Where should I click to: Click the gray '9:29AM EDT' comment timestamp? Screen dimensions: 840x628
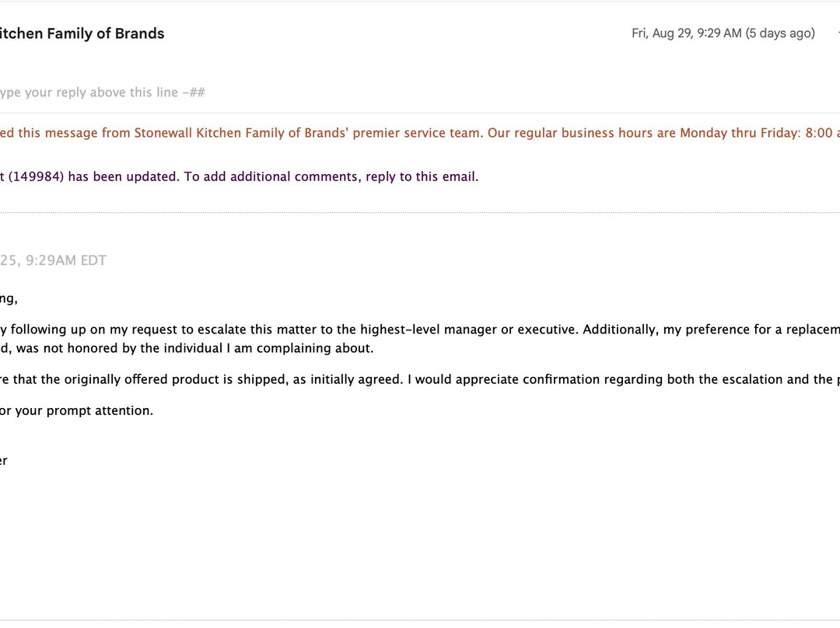click(x=65, y=260)
